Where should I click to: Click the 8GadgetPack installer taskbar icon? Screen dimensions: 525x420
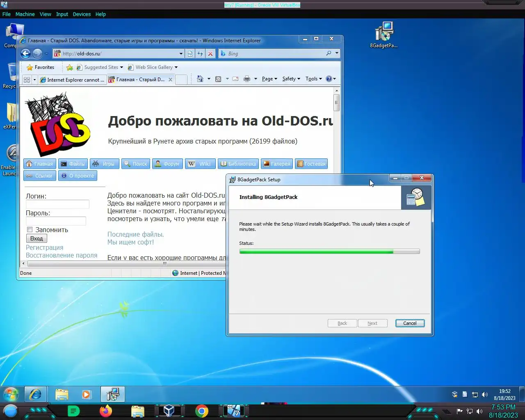pyautogui.click(x=113, y=395)
